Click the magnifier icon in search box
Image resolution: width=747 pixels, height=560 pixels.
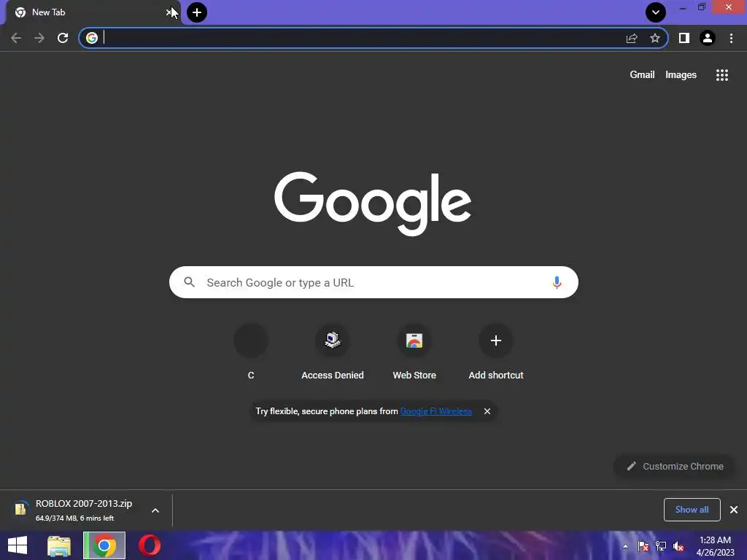point(189,282)
